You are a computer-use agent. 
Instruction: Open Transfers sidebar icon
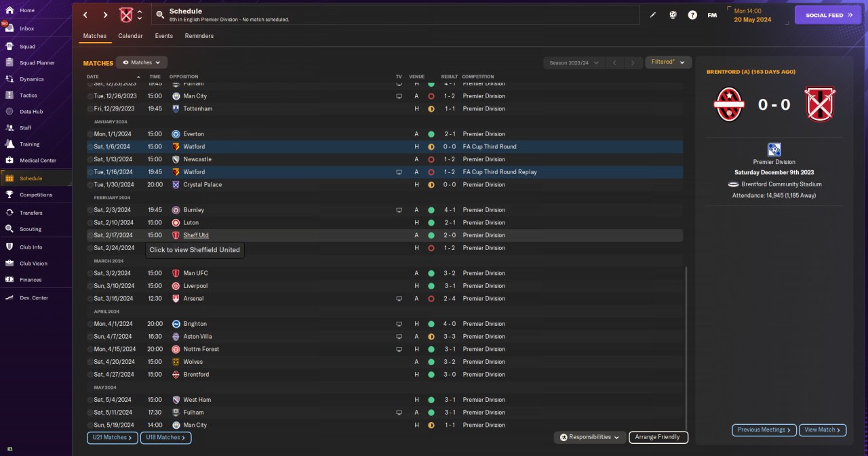[x=9, y=212]
